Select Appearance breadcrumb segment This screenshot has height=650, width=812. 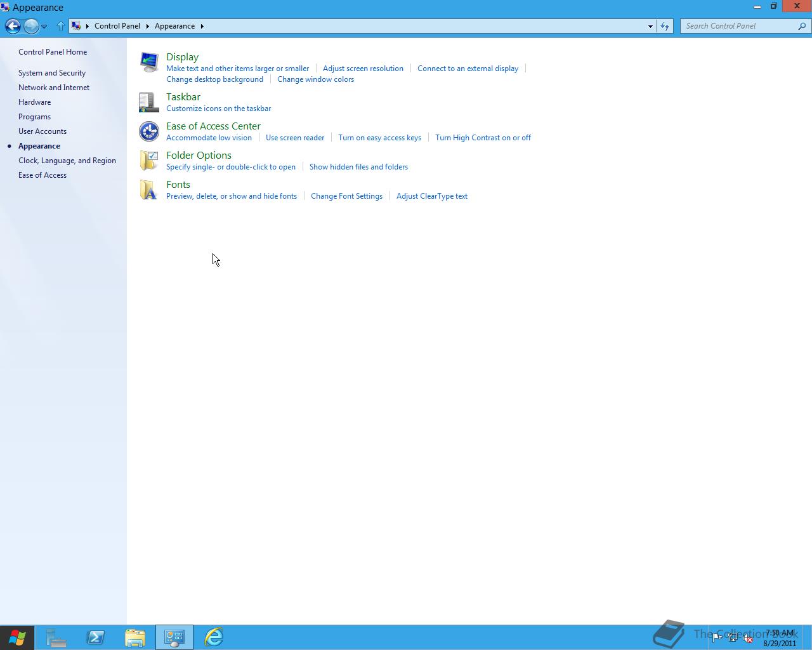(x=174, y=26)
